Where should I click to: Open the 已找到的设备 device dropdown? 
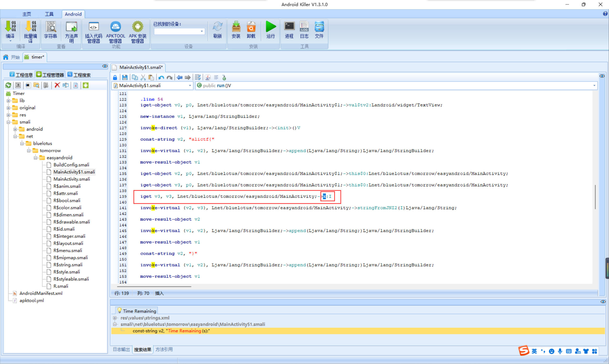coord(201,31)
